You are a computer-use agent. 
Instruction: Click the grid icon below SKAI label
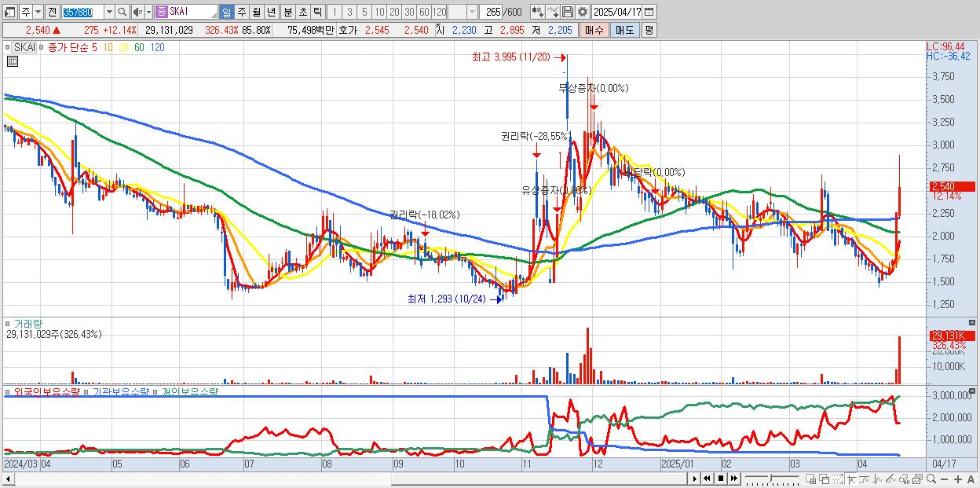[x=12, y=61]
